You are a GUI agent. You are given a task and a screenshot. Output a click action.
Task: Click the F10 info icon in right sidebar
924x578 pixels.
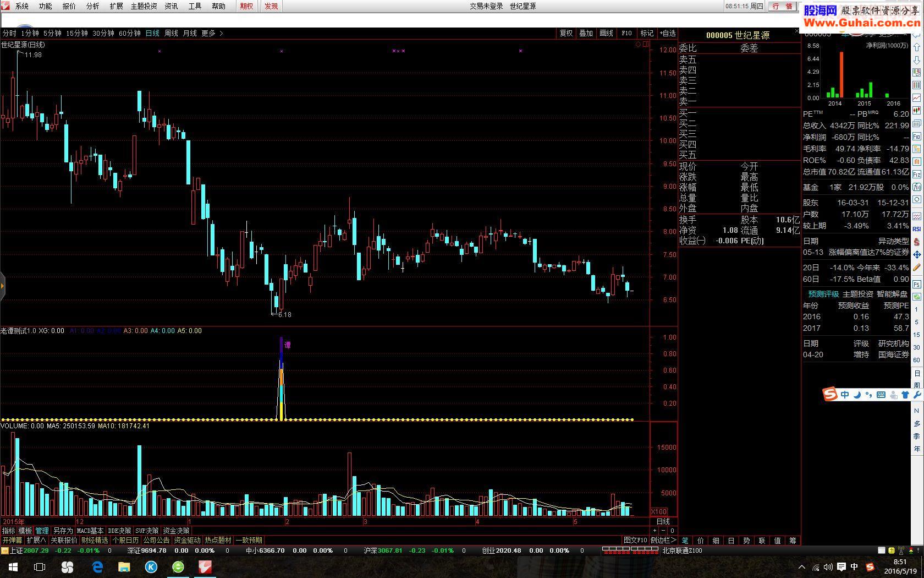coord(916,136)
